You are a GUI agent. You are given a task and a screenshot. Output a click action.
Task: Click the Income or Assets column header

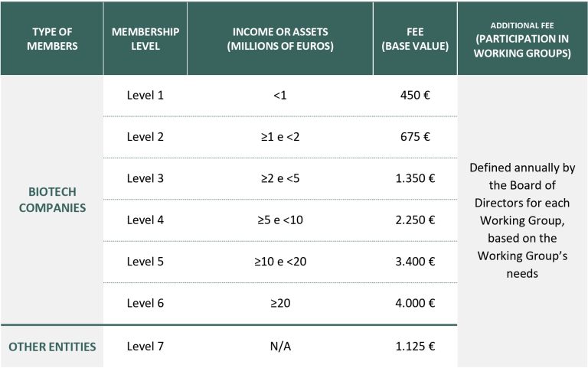coord(279,39)
